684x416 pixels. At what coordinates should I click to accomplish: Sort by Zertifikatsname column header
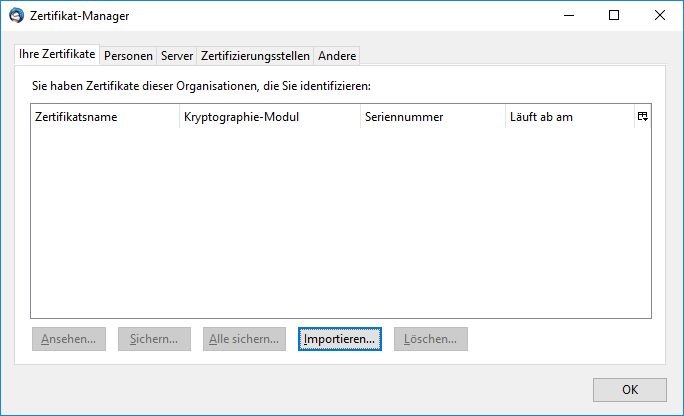(104, 117)
